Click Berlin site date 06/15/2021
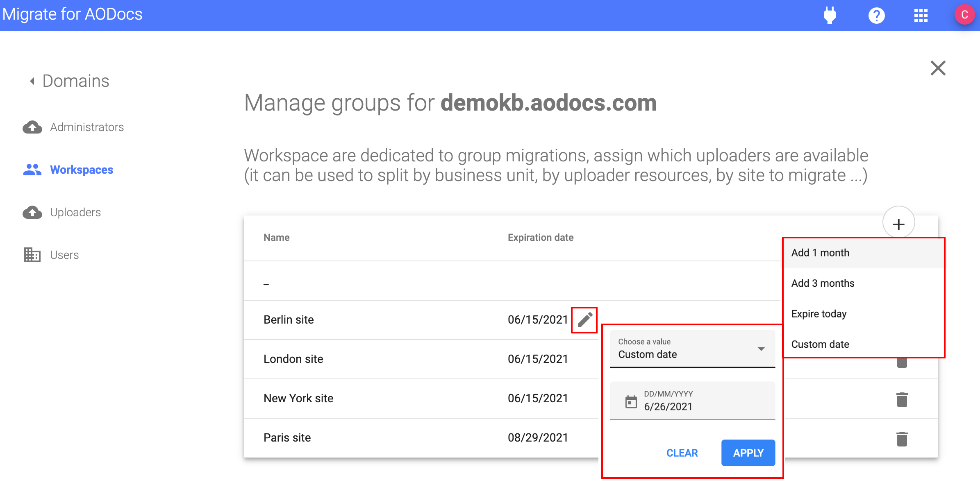Screen dimensions: 980x494 (x=538, y=320)
